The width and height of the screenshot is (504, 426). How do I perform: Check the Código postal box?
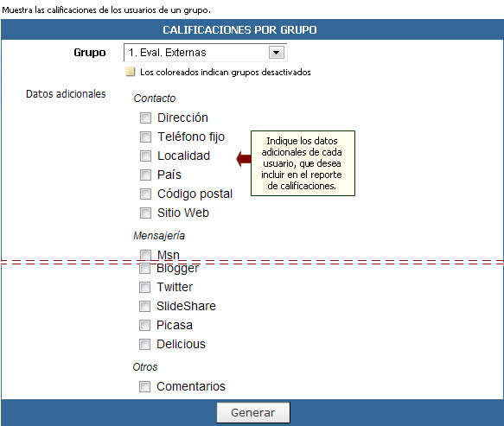tap(145, 194)
